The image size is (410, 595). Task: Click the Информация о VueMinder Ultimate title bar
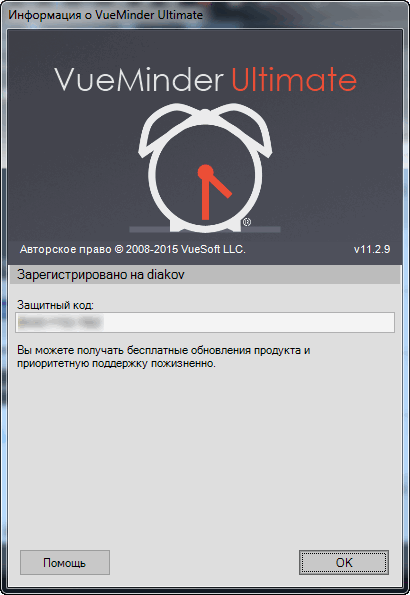pos(205,15)
